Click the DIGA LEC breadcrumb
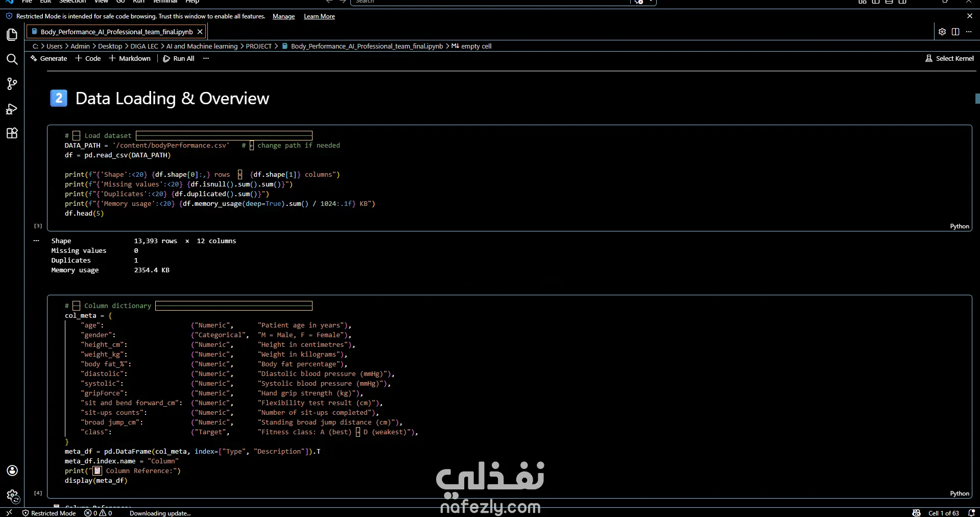This screenshot has height=517, width=980. (x=144, y=46)
